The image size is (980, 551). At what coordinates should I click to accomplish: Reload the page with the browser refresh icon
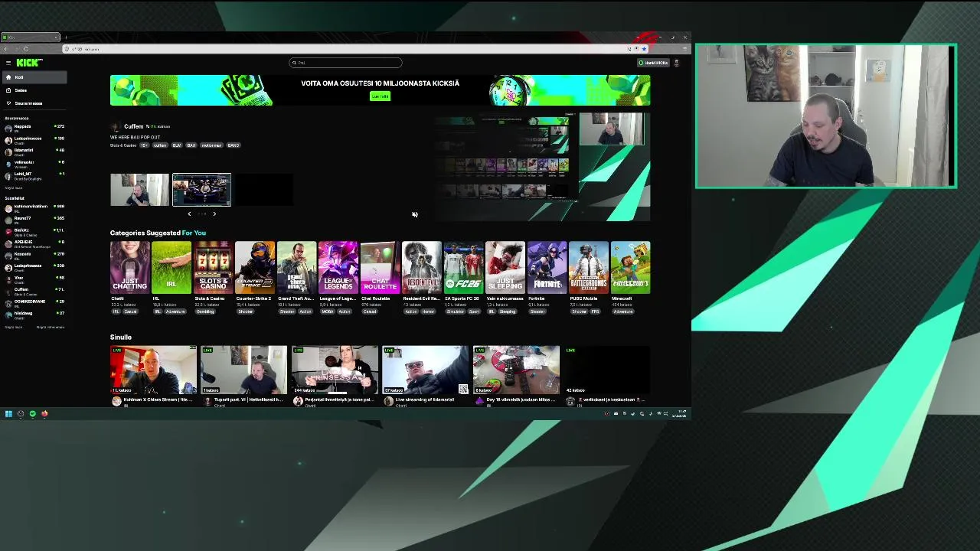[x=25, y=49]
